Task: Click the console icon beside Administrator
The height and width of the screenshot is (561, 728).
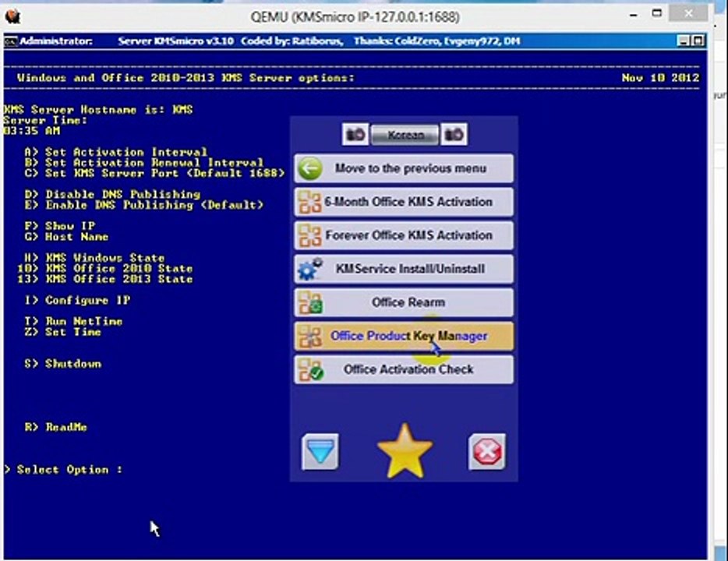Action: pos(10,41)
